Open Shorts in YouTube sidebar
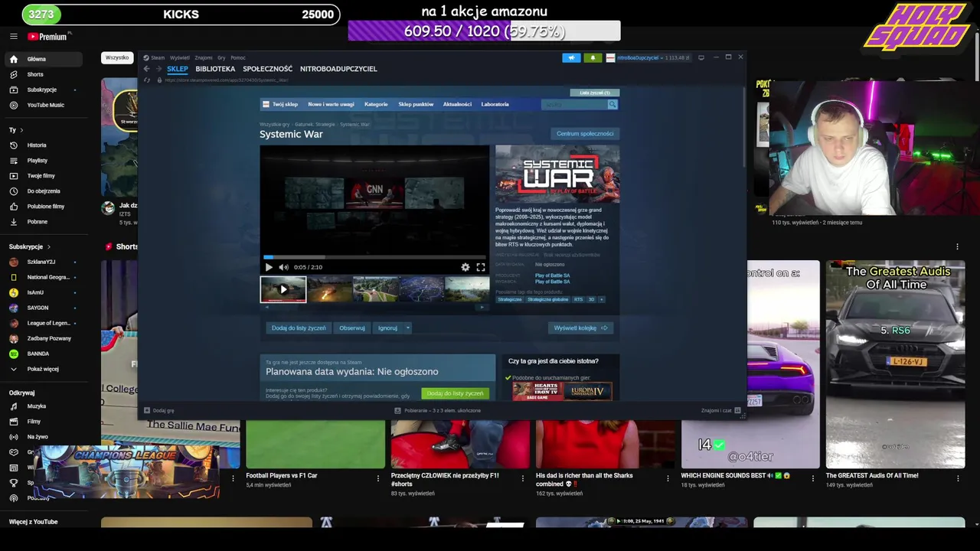Image resolution: width=980 pixels, height=551 pixels. coord(43,74)
